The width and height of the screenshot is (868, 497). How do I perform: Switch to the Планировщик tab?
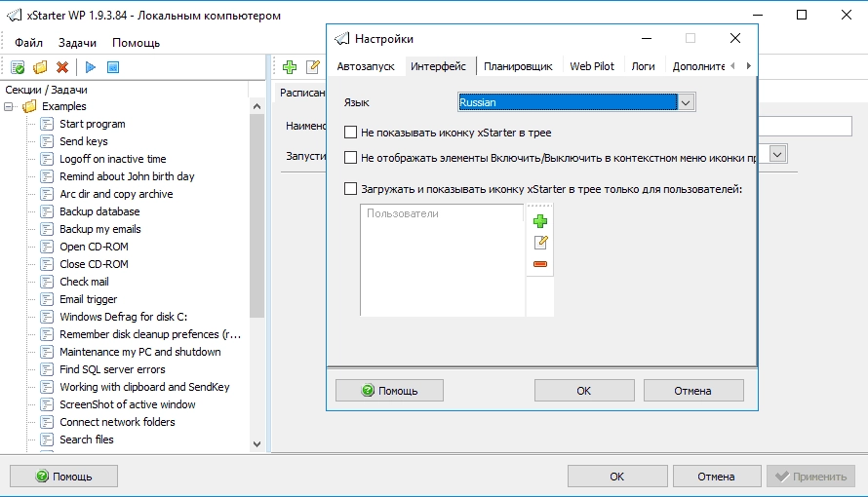(x=518, y=66)
